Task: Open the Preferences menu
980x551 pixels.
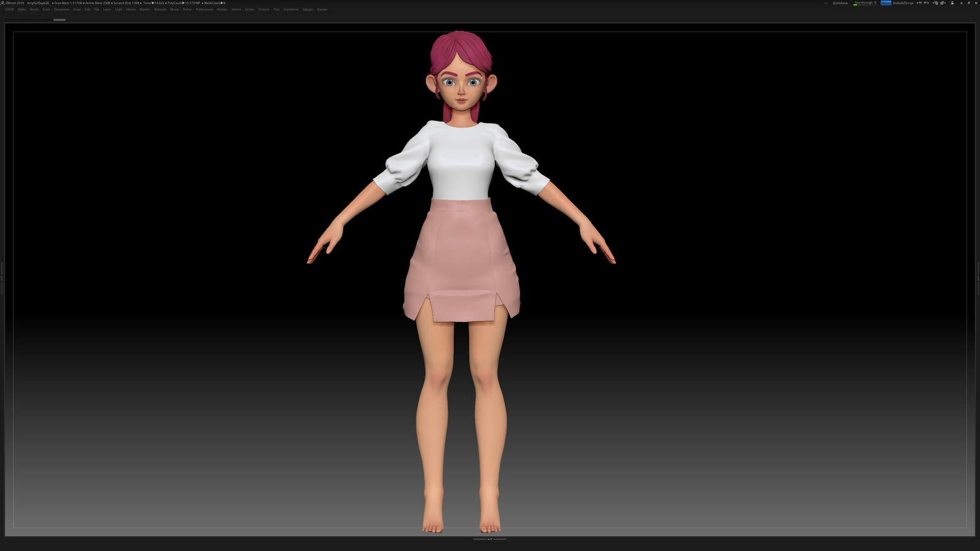Action: [x=205, y=9]
